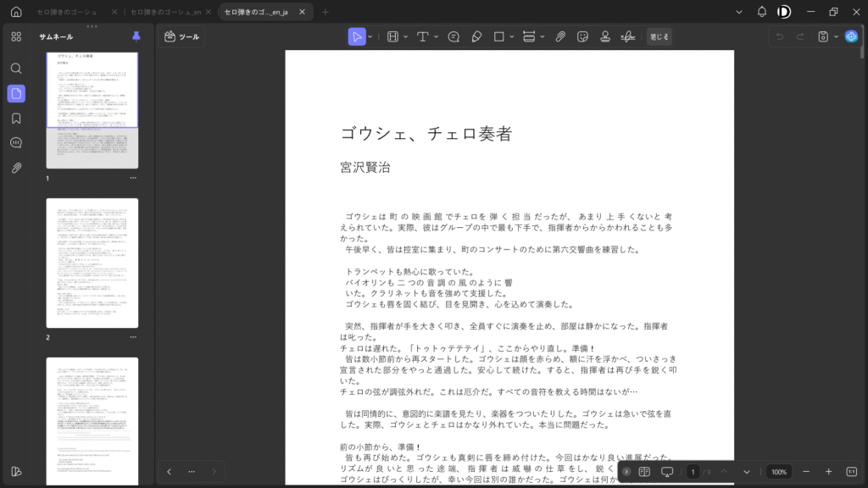Click the ツール button
This screenshot has width=868, height=488.
tap(181, 36)
